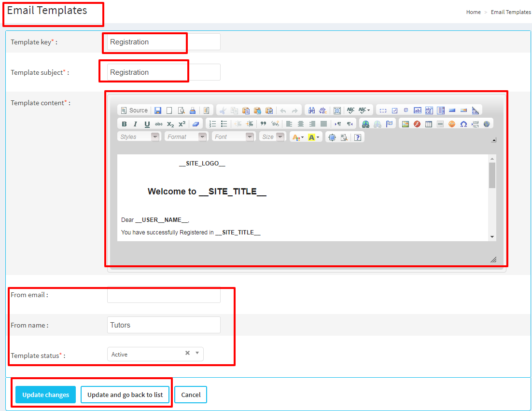Click the underline formatting icon
Viewport: 532px width, 411px height.
tap(147, 124)
